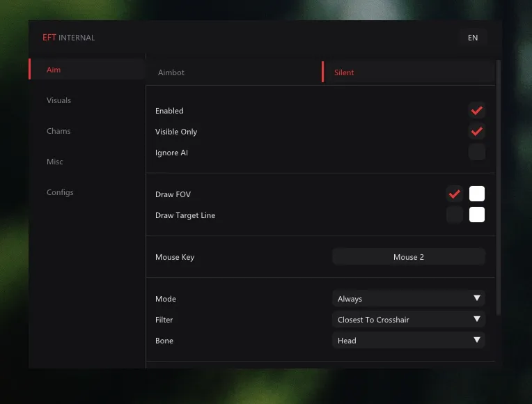Click the settings panel vertical scrollbar
532x404 pixels.
coord(499,188)
